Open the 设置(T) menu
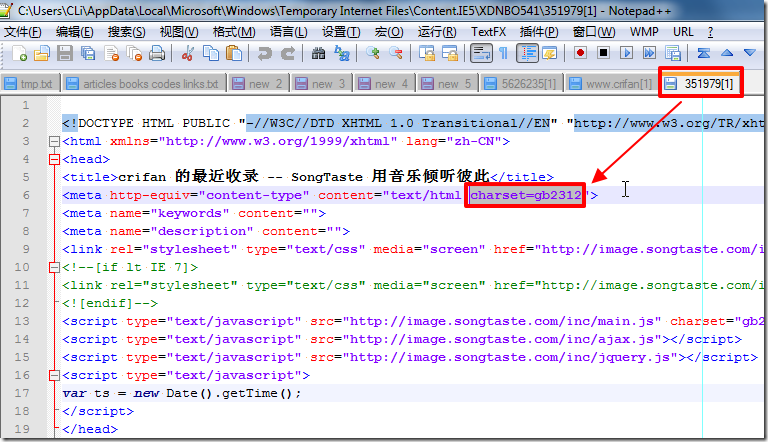768x442 pixels. pos(341,32)
